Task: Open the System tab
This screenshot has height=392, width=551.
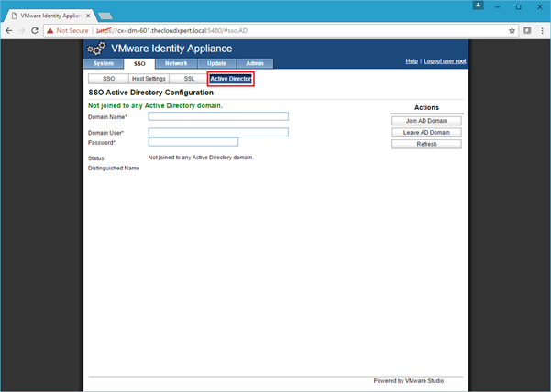Action: point(104,63)
